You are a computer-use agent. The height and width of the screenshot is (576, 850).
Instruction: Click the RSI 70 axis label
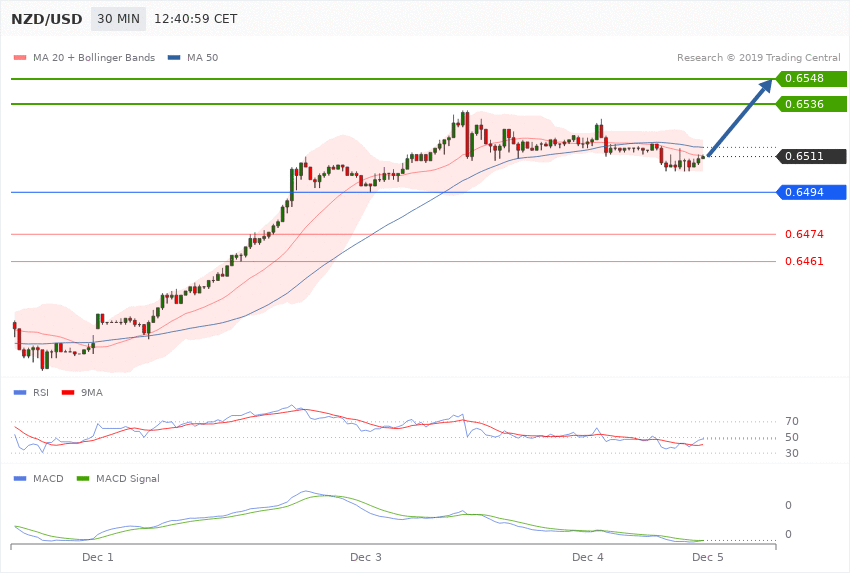click(791, 421)
